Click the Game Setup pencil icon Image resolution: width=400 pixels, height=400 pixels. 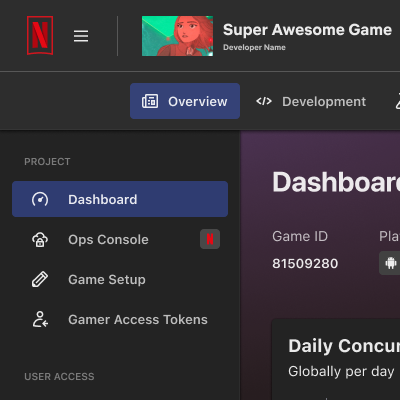point(40,279)
